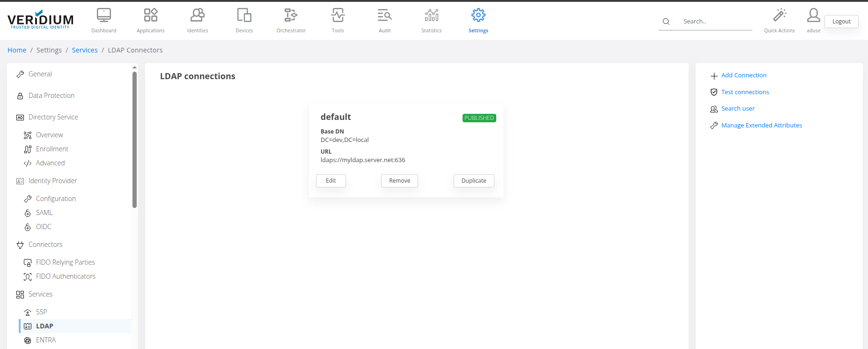Open Quick Actions magic wand icon
This screenshot has width=868, height=349.
(x=779, y=15)
